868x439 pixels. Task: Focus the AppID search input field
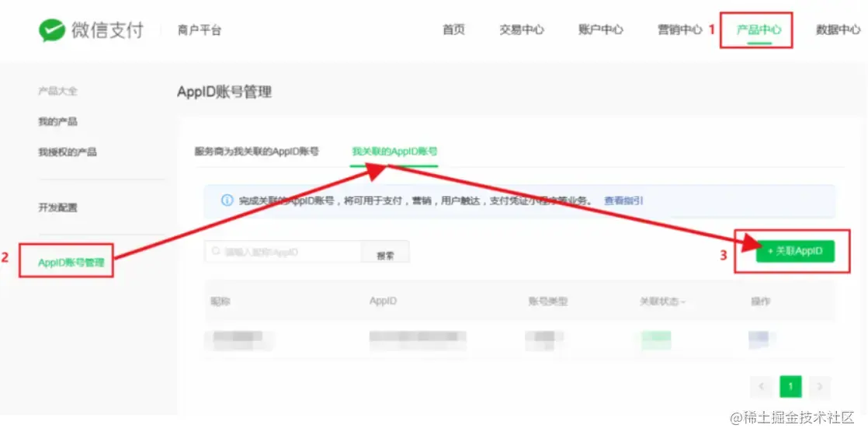[283, 252]
